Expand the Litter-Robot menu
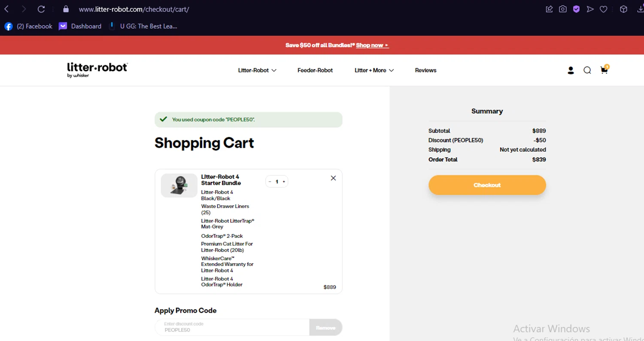The height and width of the screenshot is (341, 644). coord(257,70)
